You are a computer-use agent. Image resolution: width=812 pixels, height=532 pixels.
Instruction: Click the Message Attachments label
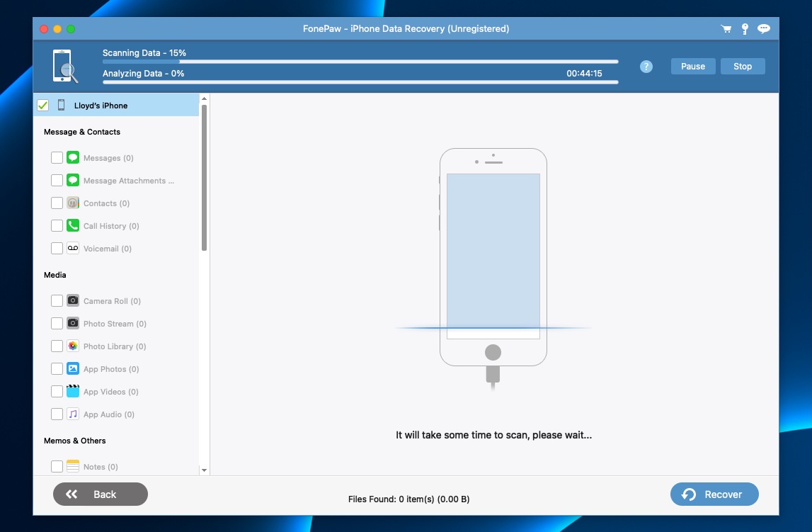128,181
